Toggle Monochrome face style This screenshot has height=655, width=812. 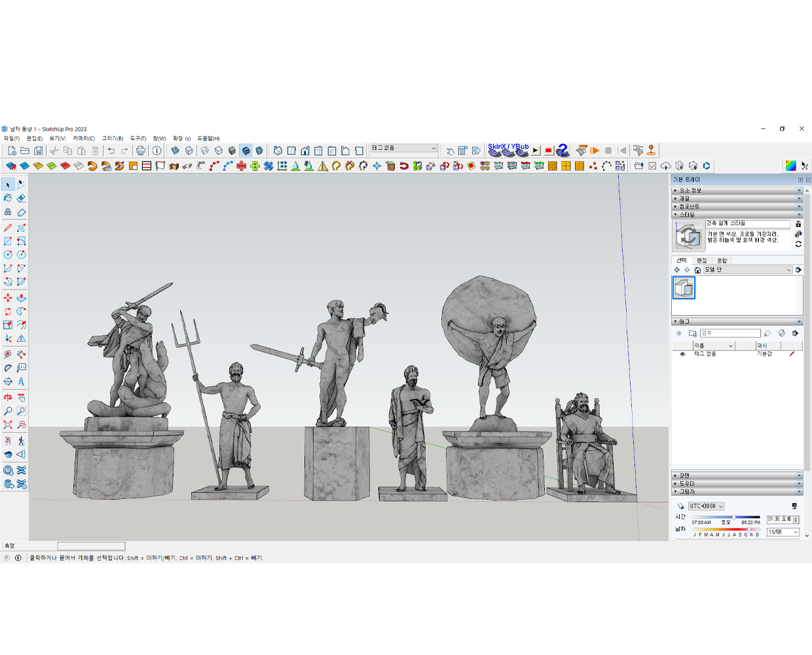point(259,151)
